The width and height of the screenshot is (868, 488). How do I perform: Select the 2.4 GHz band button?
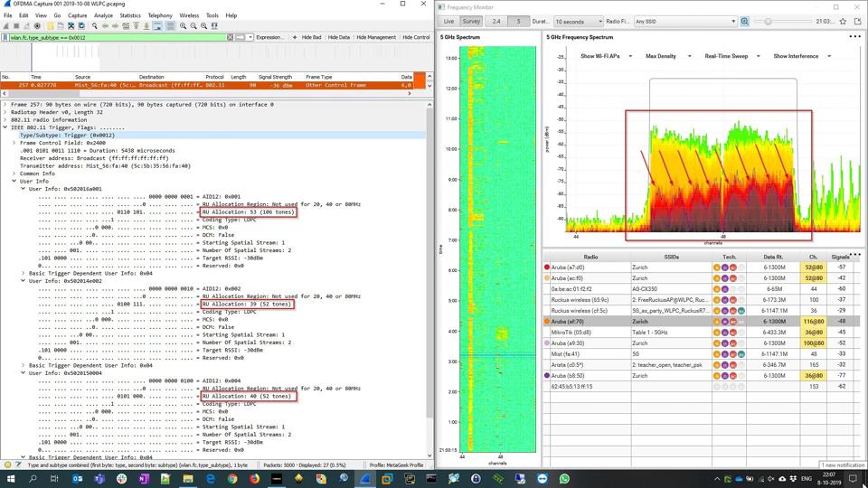pos(496,21)
